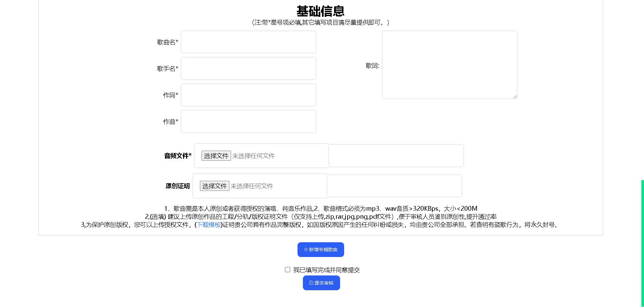644x307 pixels.
Task: Click into the 歌手名 text box
Action: click(248, 68)
